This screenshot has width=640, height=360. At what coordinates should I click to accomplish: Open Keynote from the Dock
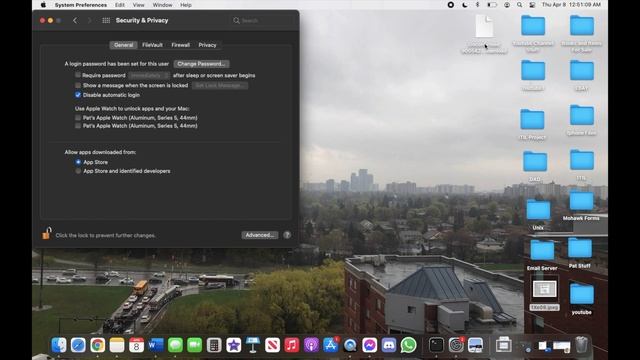(253, 345)
